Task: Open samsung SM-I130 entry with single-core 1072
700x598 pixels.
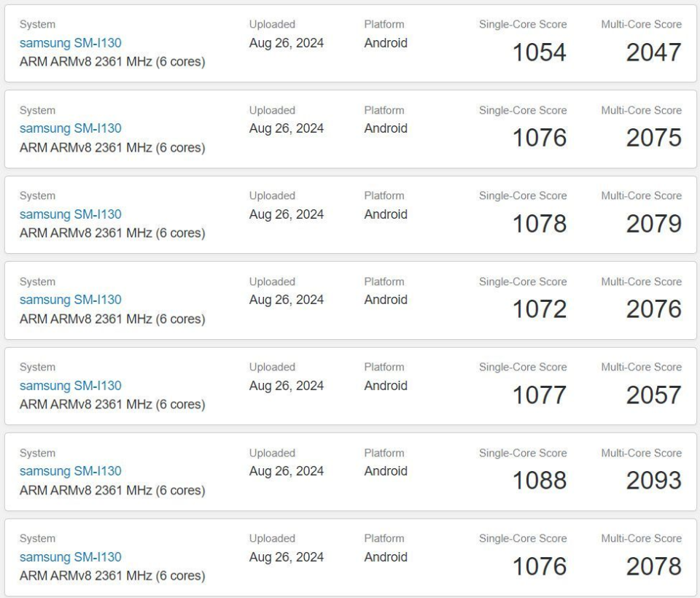Action: coord(70,300)
